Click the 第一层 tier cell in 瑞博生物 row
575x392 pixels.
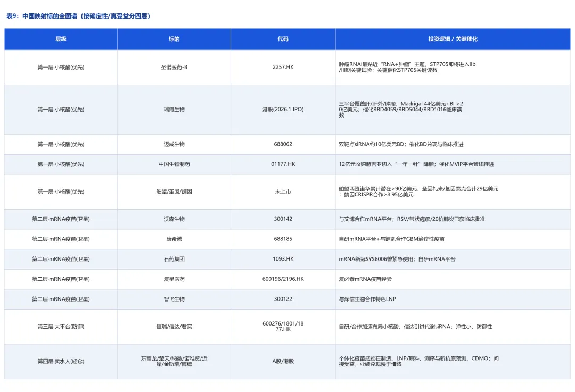(x=61, y=110)
